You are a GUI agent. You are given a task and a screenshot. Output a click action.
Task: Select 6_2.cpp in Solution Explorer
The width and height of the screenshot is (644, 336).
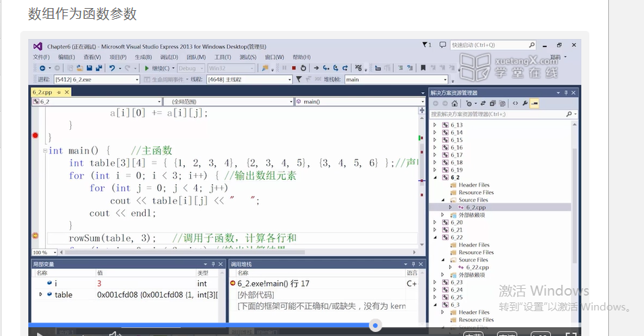[475, 207]
